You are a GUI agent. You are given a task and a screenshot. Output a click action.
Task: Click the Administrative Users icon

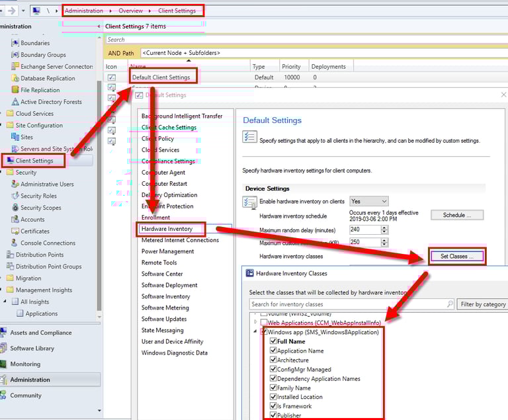pyautogui.click(x=15, y=184)
